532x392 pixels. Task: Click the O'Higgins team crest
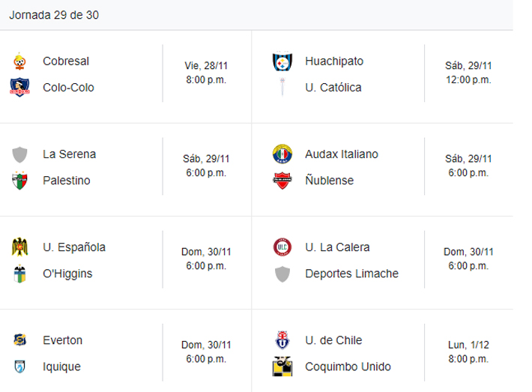(19, 274)
